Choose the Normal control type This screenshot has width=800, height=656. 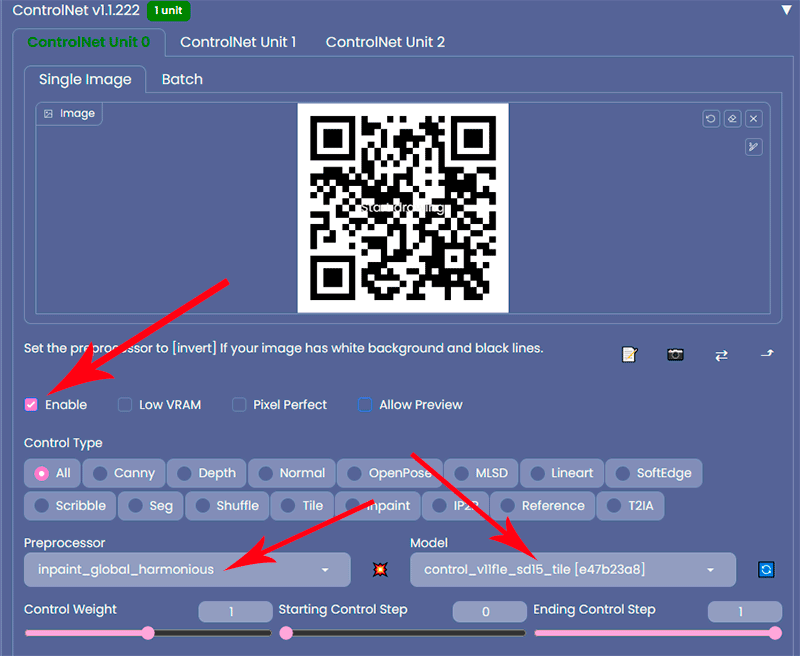pyautogui.click(x=292, y=473)
